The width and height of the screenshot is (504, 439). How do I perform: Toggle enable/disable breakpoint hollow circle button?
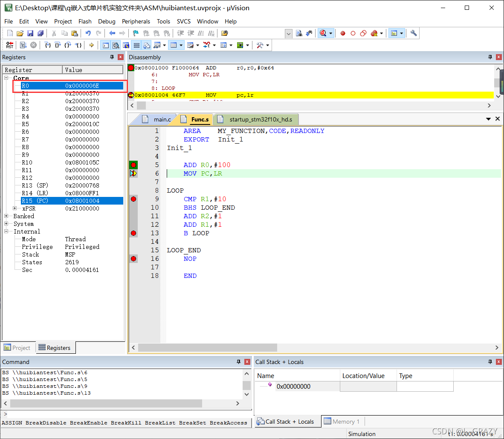pos(353,33)
